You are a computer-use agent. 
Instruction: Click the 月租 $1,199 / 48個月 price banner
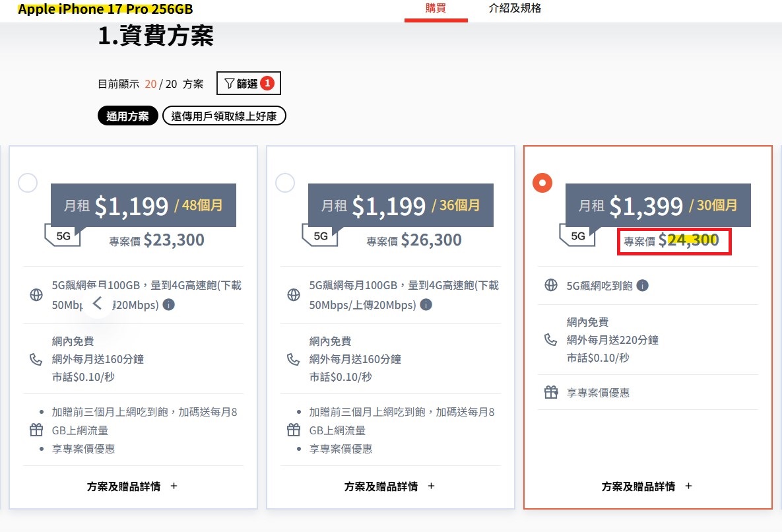pos(144,205)
